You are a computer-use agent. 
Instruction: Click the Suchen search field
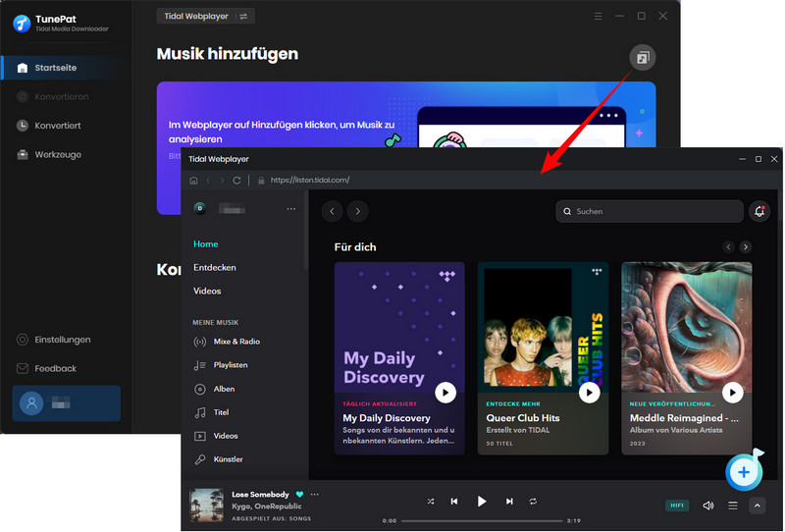tap(650, 211)
